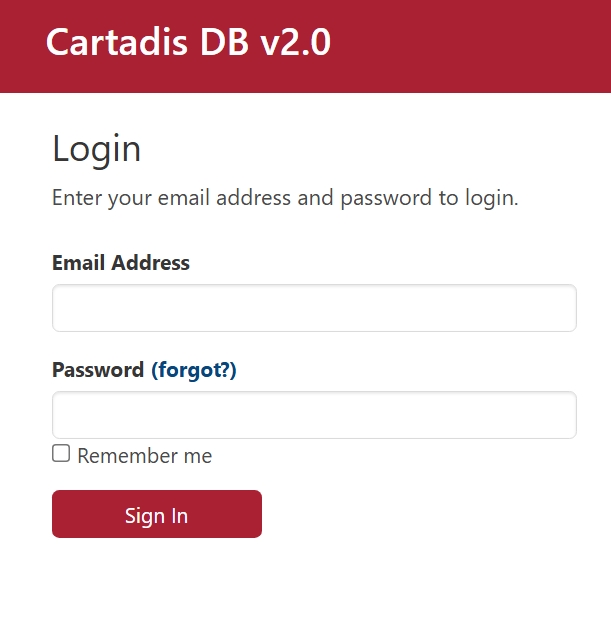Submit the form using Sign In
The width and height of the screenshot is (611, 642).
[x=157, y=514]
